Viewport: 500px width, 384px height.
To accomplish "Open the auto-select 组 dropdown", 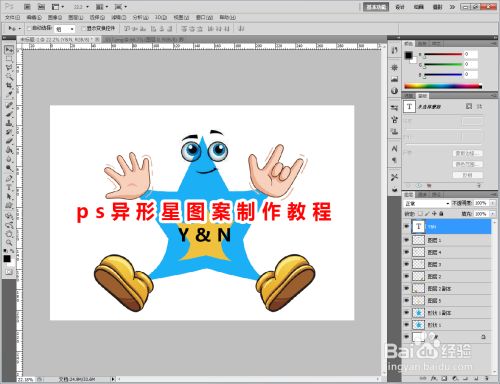I will [x=64, y=29].
